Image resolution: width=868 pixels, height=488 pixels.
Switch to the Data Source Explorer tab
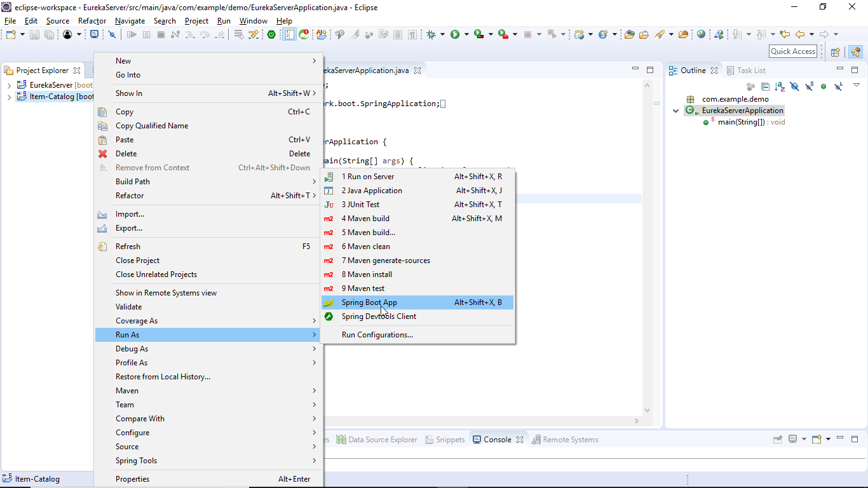click(x=377, y=440)
